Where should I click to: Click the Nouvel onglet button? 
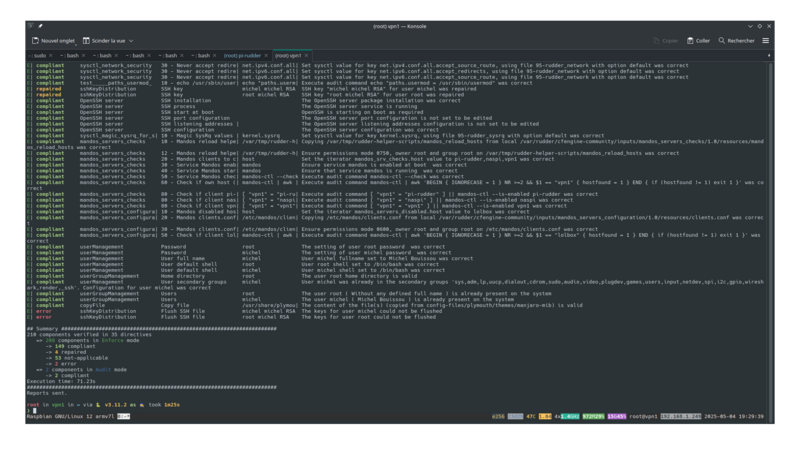53,41
